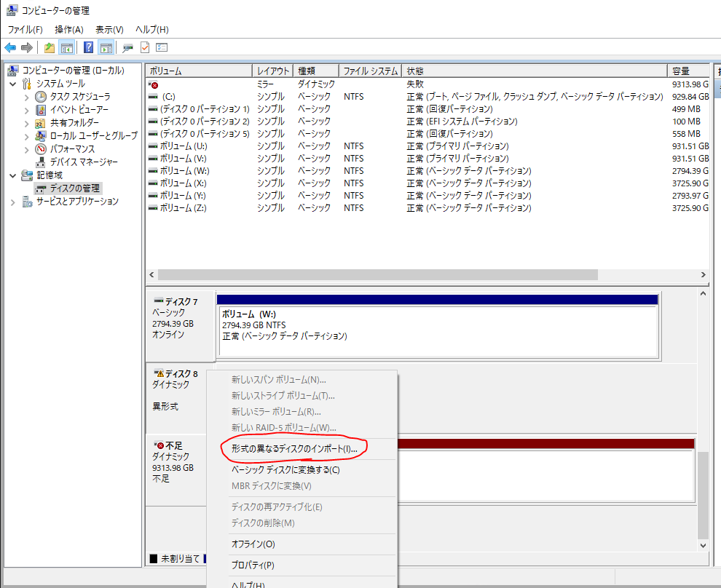
Task: Click the checklist settings toolbar icon
Action: [162, 47]
